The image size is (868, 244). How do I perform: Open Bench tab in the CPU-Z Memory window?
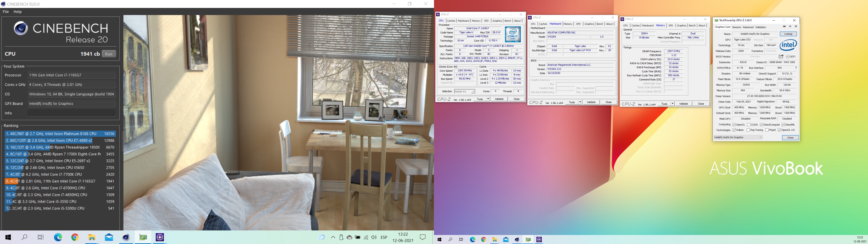pyautogui.click(x=692, y=26)
